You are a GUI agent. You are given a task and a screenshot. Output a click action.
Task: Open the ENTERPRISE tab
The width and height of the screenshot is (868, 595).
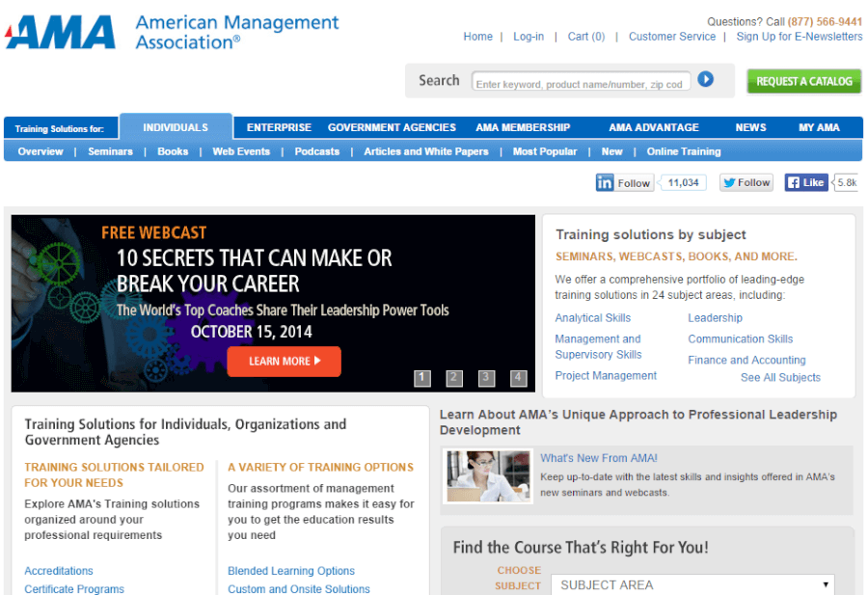279,127
